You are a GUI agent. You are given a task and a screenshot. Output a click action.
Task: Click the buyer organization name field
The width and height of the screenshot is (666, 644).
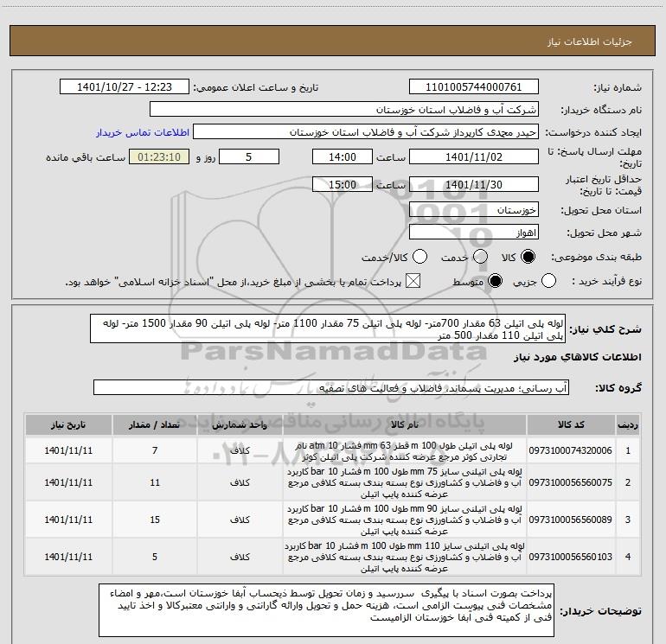point(344,110)
